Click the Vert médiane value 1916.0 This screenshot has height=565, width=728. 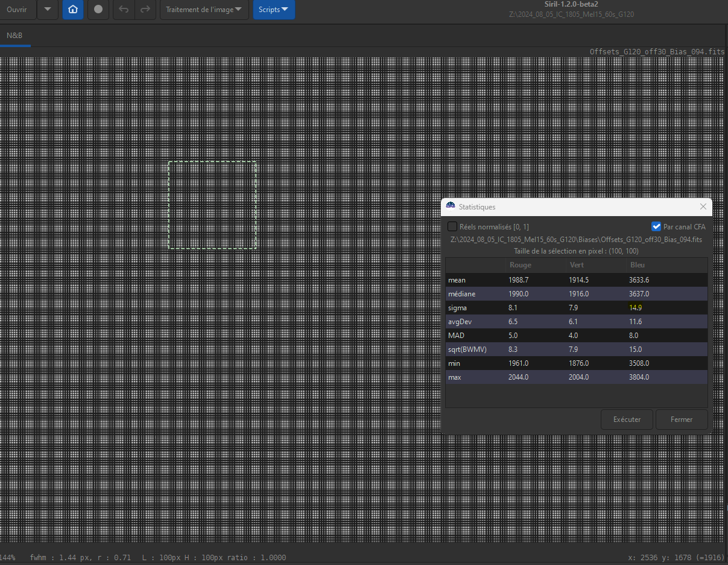(579, 294)
